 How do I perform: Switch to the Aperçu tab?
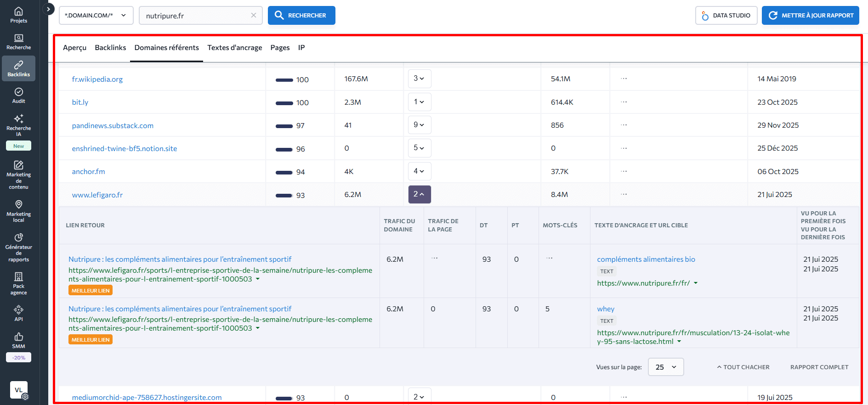tap(74, 48)
